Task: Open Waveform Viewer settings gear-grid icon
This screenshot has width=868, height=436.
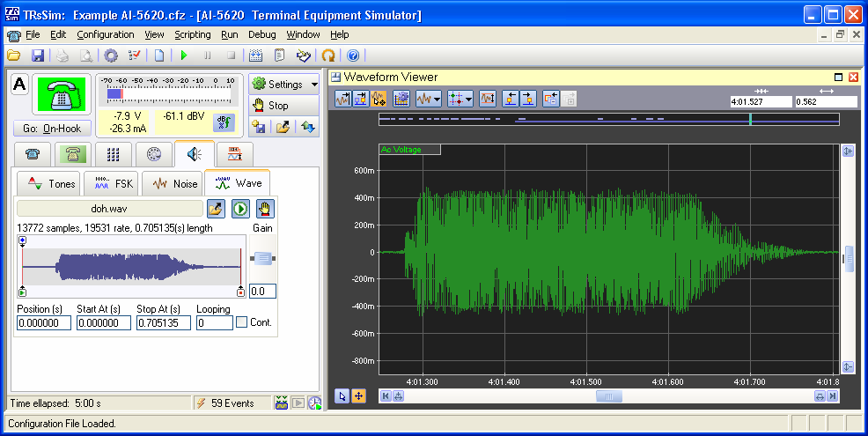Action: pos(401,100)
